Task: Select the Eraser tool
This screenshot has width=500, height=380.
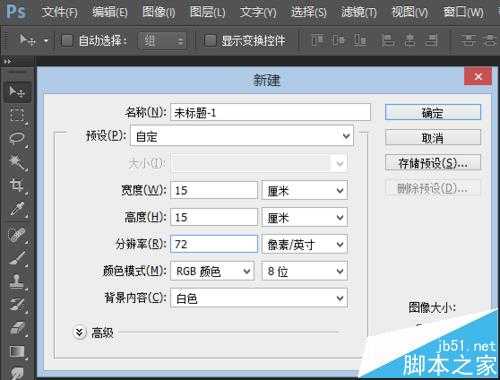Action: [x=17, y=328]
